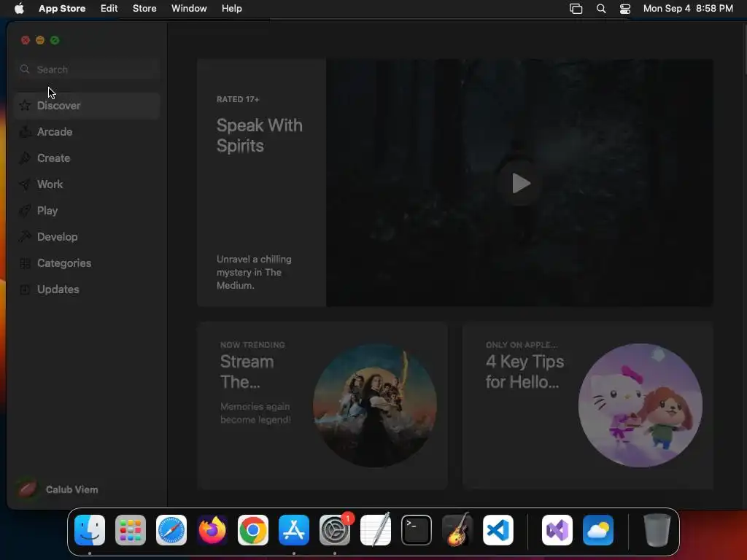The height and width of the screenshot is (560, 747).
Task: Open the Discover section star icon
Action: (x=25, y=106)
